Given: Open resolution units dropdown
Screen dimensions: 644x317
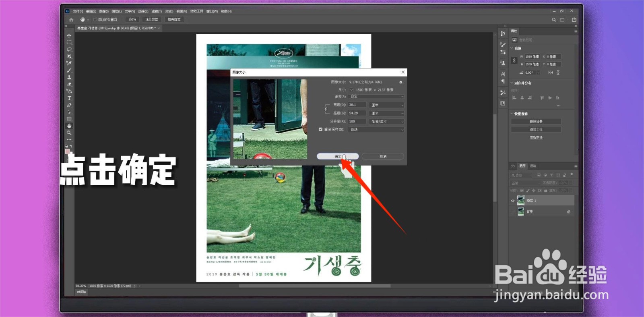Looking at the screenshot, I should (386, 121).
